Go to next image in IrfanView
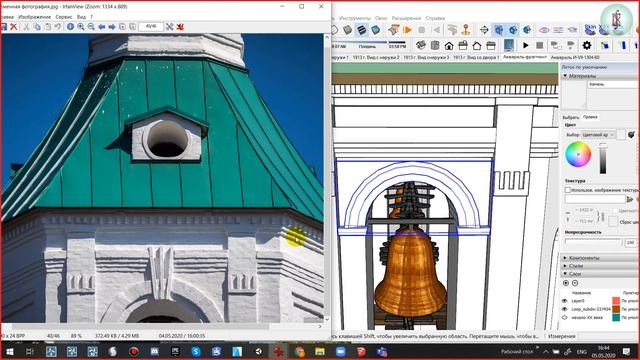This screenshot has height=360, width=640. tap(111, 27)
